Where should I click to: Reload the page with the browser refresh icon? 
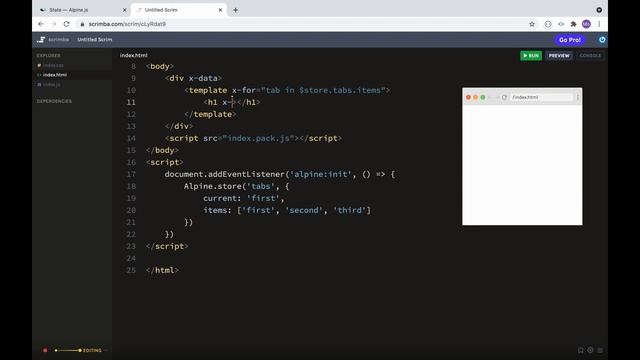point(67,24)
